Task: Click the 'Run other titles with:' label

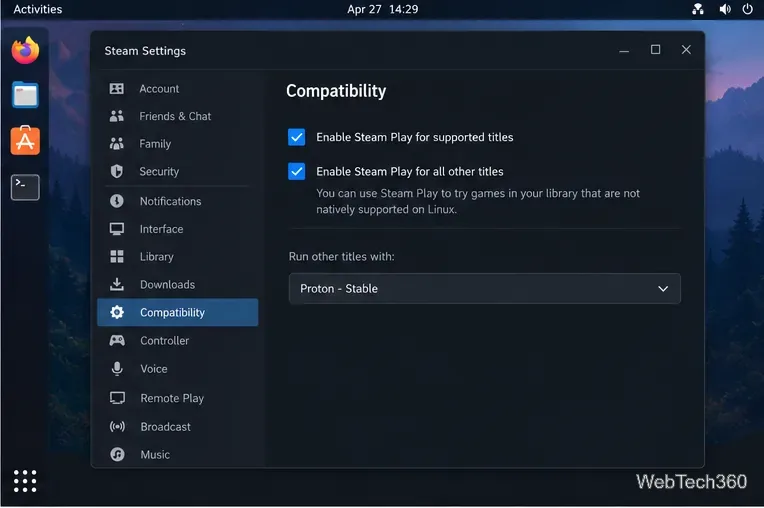Action: tap(342, 257)
